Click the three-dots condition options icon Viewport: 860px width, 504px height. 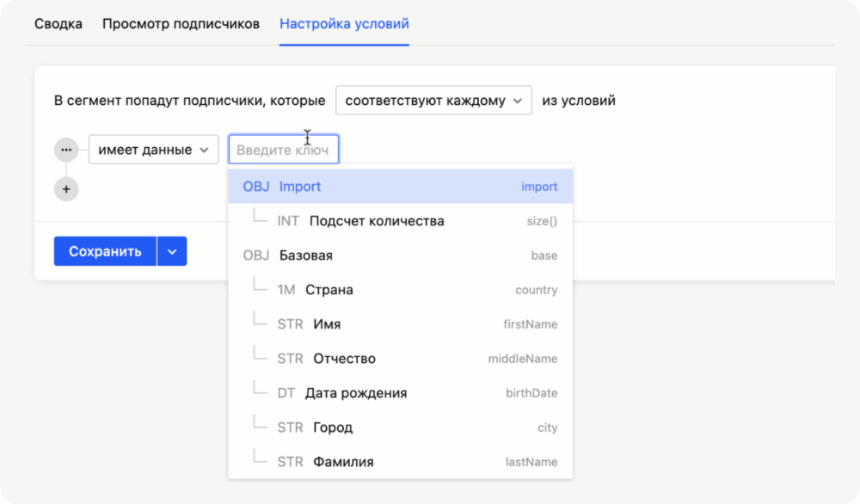[x=66, y=150]
